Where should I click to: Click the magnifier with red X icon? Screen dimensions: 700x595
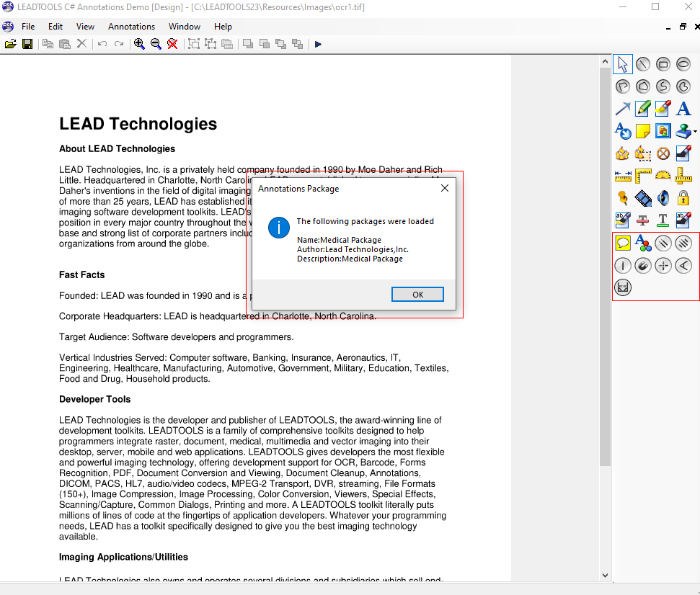(x=172, y=44)
